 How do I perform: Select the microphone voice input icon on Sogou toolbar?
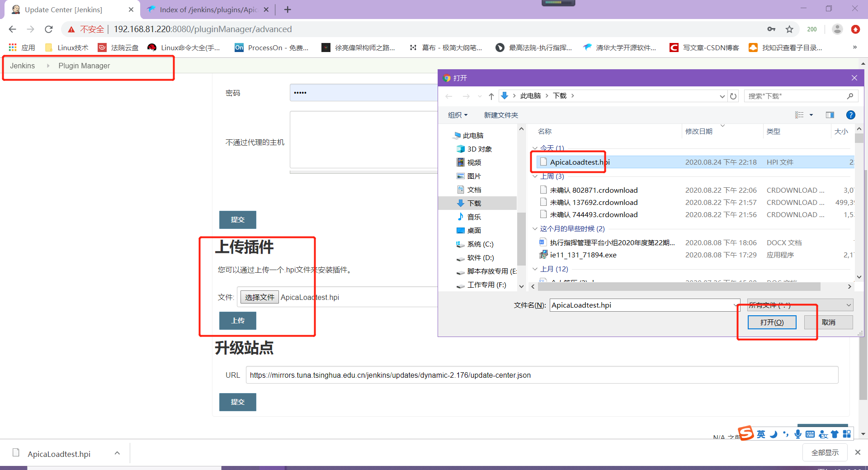point(798,434)
